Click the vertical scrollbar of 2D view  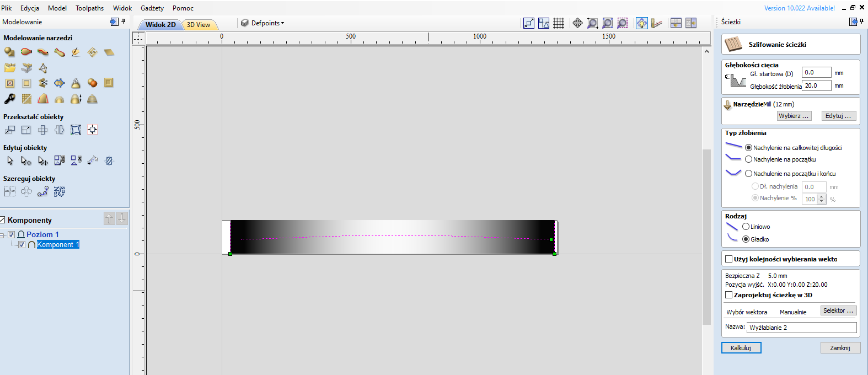[x=706, y=237]
